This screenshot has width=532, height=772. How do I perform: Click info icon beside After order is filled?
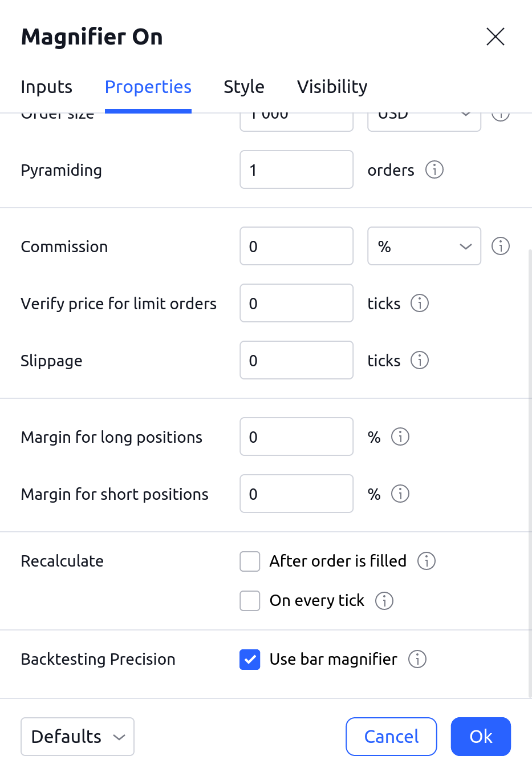[427, 561]
